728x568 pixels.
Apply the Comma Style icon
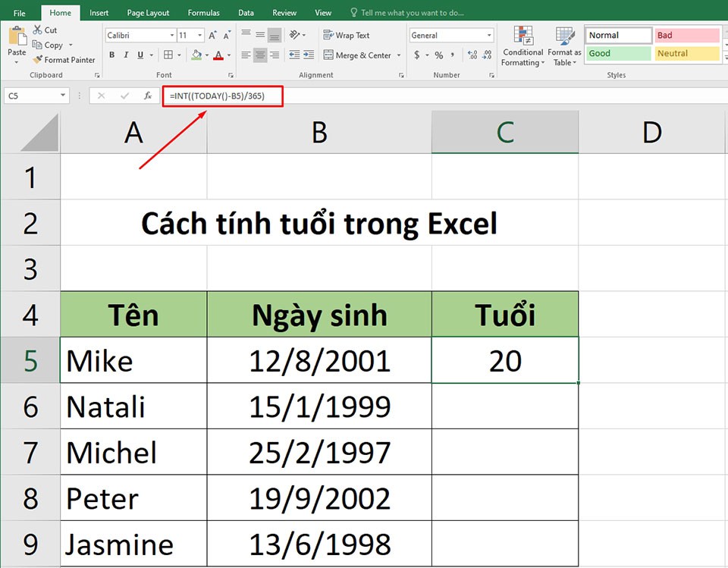tap(453, 55)
